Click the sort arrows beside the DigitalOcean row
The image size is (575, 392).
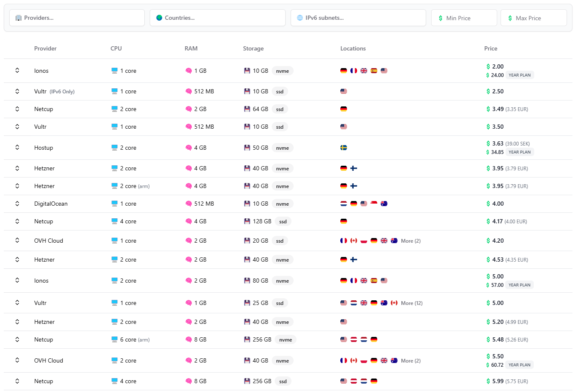[17, 204]
